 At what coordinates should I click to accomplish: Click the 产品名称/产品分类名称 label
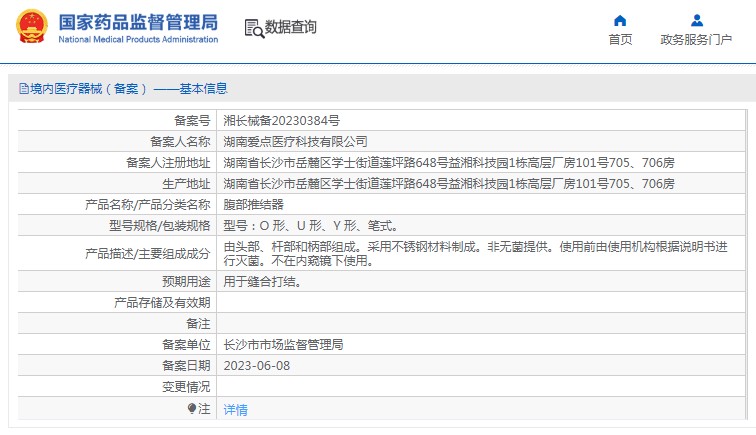148,205
